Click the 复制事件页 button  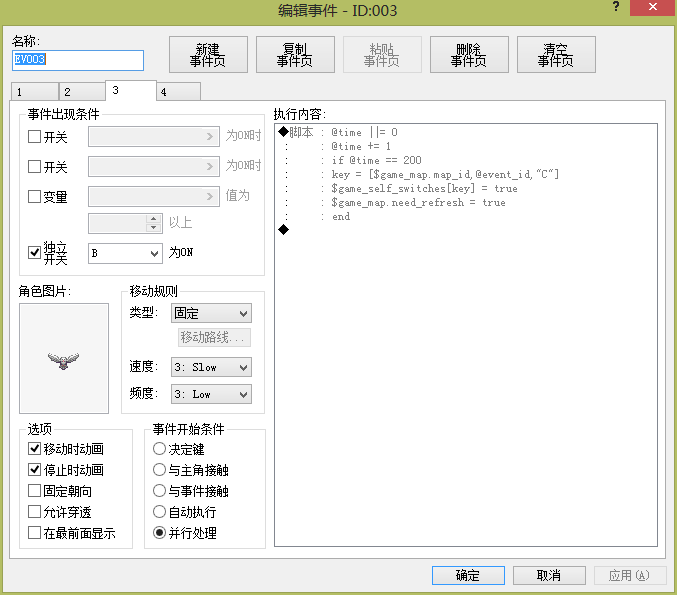click(x=295, y=54)
